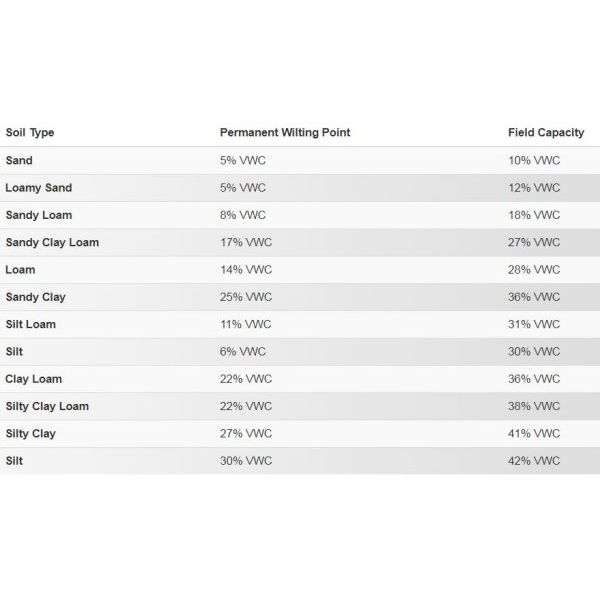Click the 17% VWC wilting point value
Screen dimensions: 600x600
pos(246,242)
